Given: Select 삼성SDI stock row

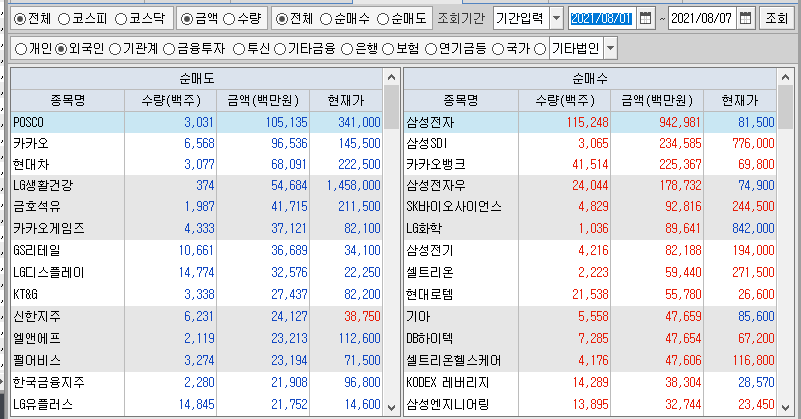Looking at the screenshot, I should tap(591, 144).
